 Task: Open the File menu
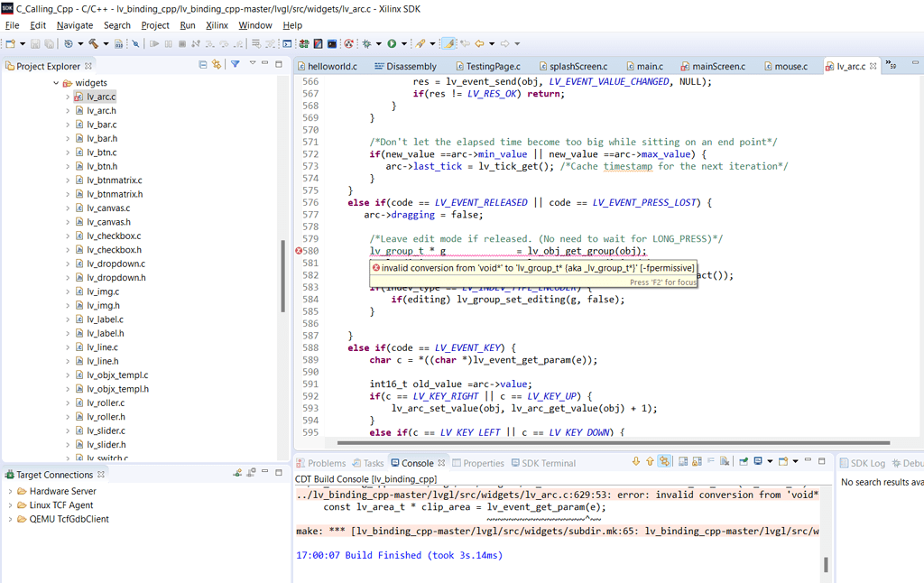(13, 25)
